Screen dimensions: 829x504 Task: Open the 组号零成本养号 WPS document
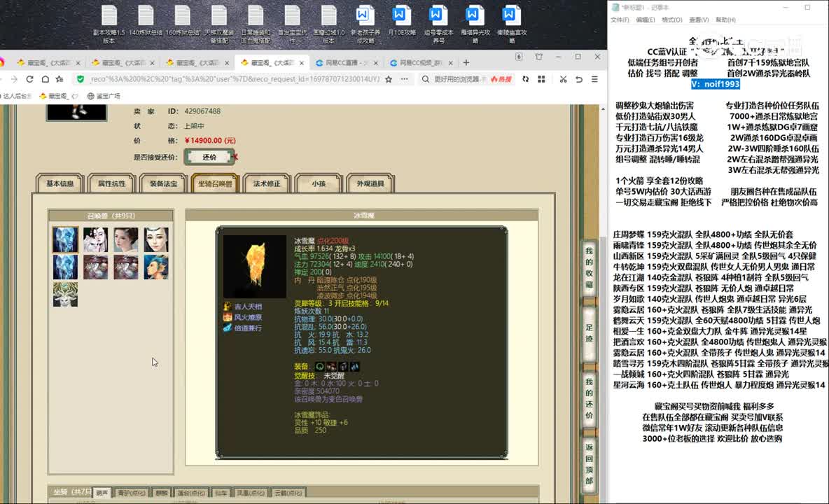438,24
